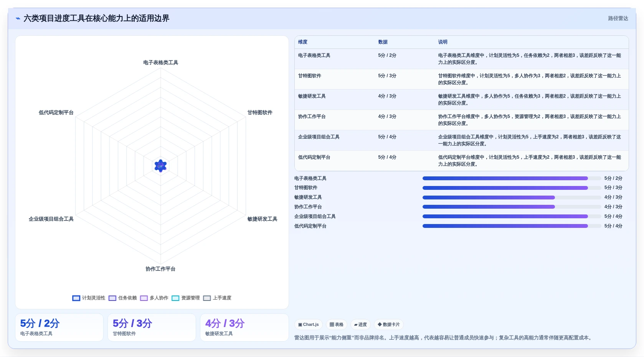Click the footnote starting 雷达图用于展示
Viewport: 644px width, 357px height.
pyautogui.click(x=444, y=338)
